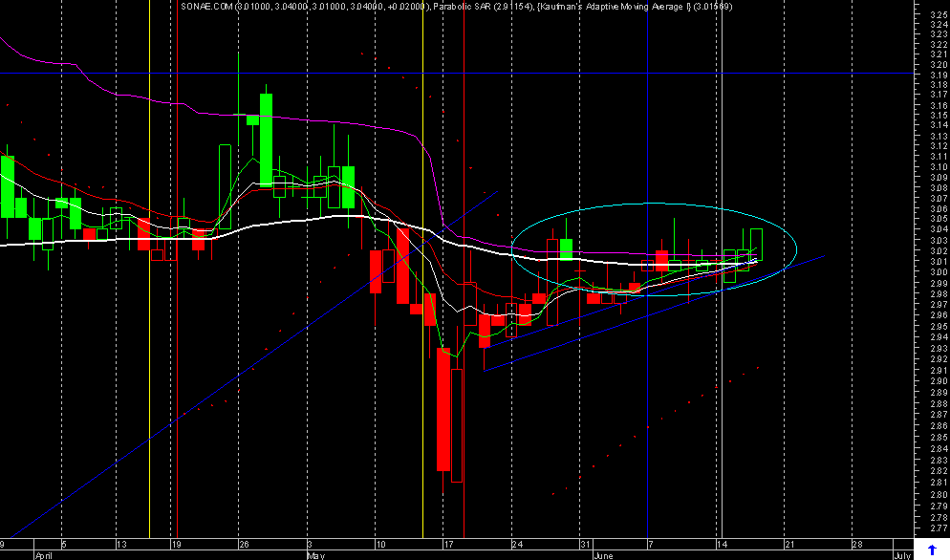Screen dimensions: 950x560
Task: Click the 2.80 price axis label
Action: (939, 495)
